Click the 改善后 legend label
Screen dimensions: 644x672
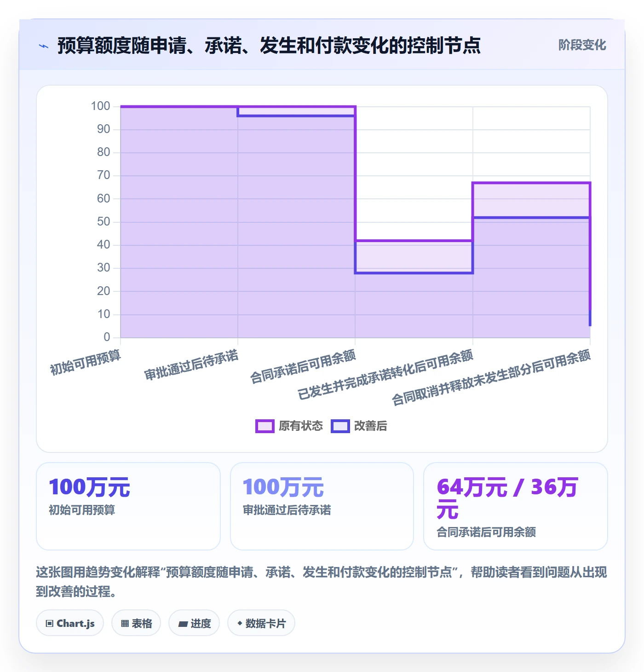coord(370,426)
